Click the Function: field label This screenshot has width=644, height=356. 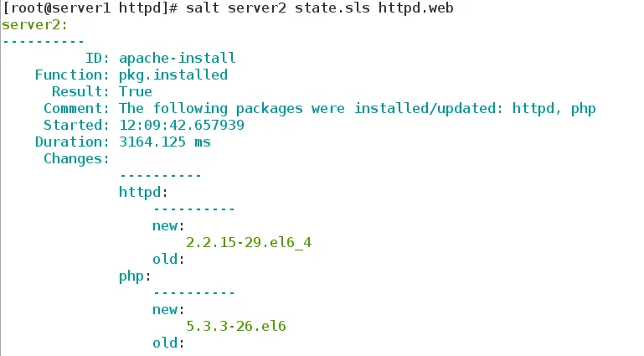point(73,75)
